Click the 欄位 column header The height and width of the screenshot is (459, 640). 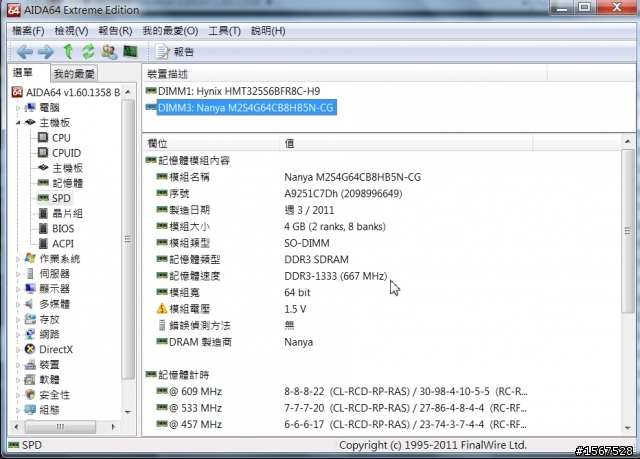click(211, 143)
